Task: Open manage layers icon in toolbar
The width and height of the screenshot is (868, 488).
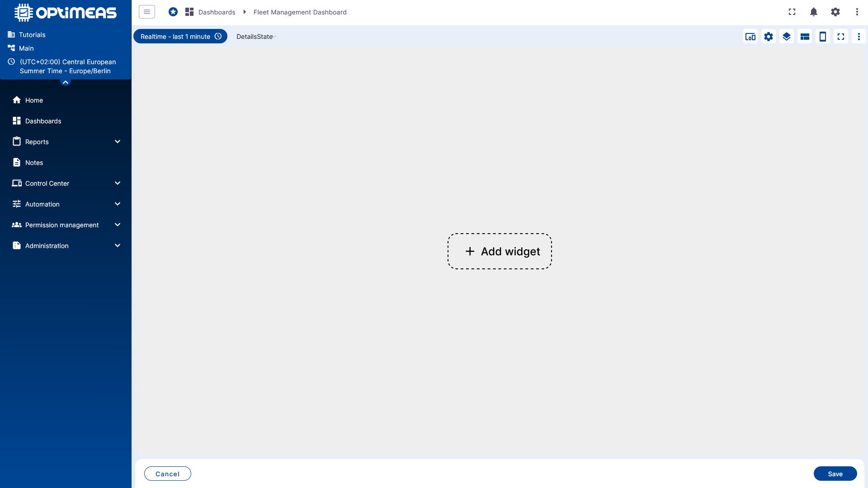Action: pyautogui.click(x=787, y=37)
